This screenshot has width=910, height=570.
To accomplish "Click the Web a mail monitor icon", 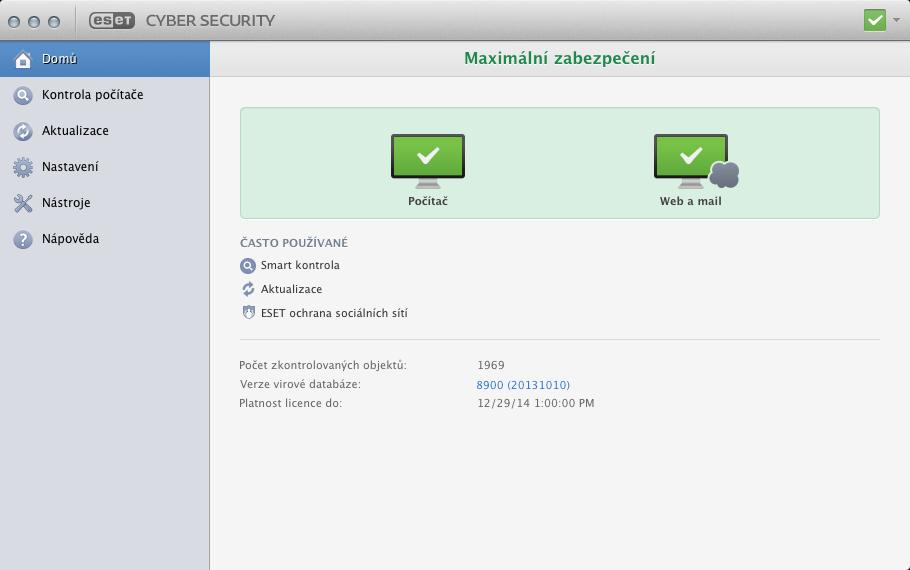I will tap(696, 161).
